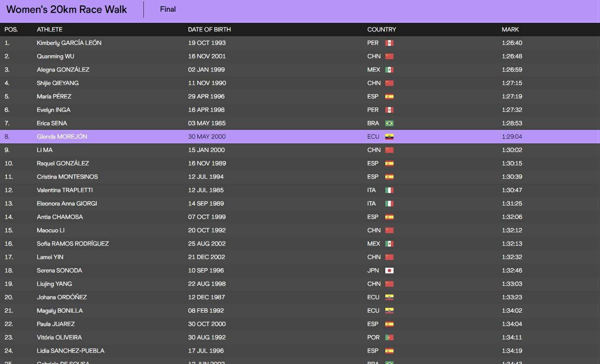
Task: Click Japan flag icon in Serena Sonoda row
Action: (389, 271)
